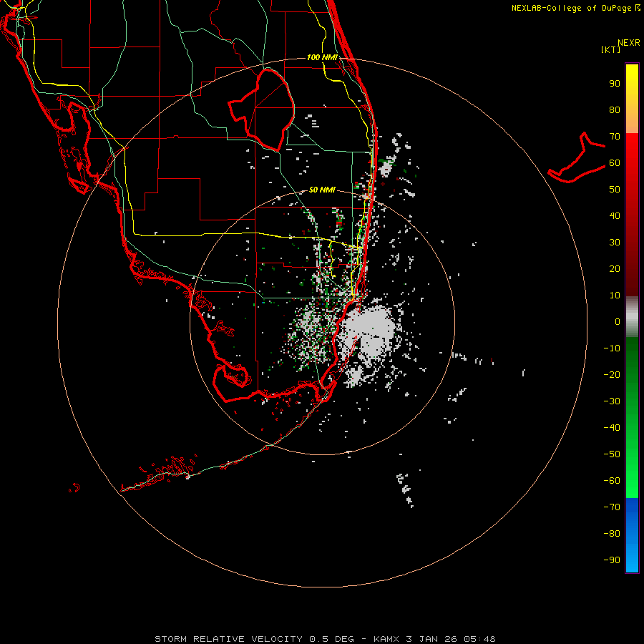Viewport: 644px width, 644px height.
Task: Click the -40 scale value
Action: [612, 428]
